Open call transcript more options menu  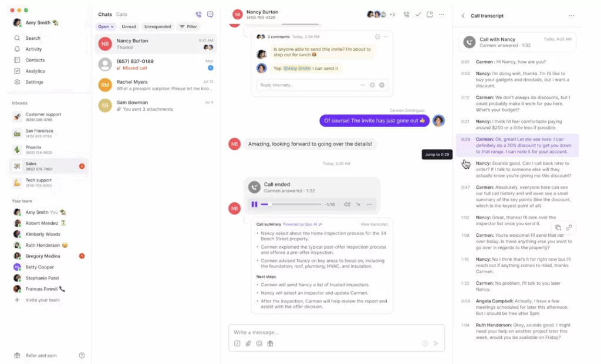click(572, 16)
